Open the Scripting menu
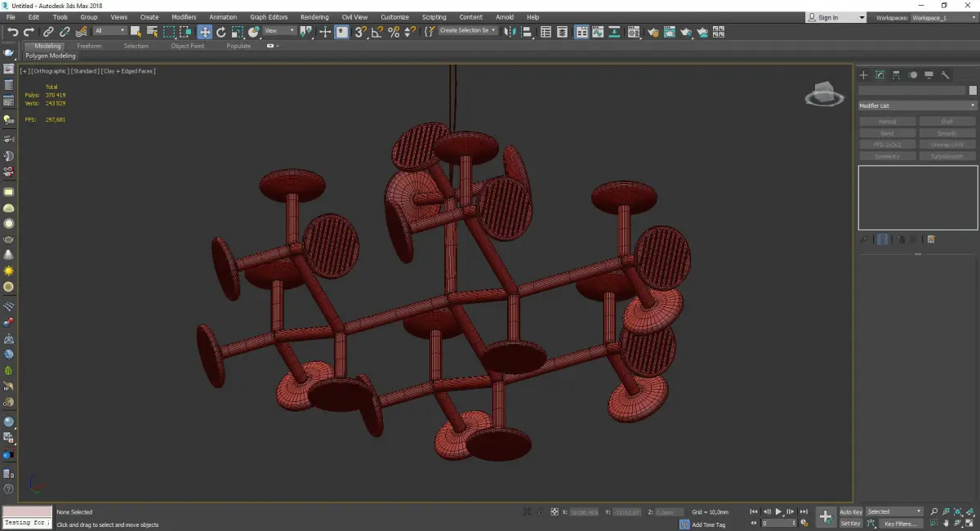The image size is (980, 531). (434, 17)
